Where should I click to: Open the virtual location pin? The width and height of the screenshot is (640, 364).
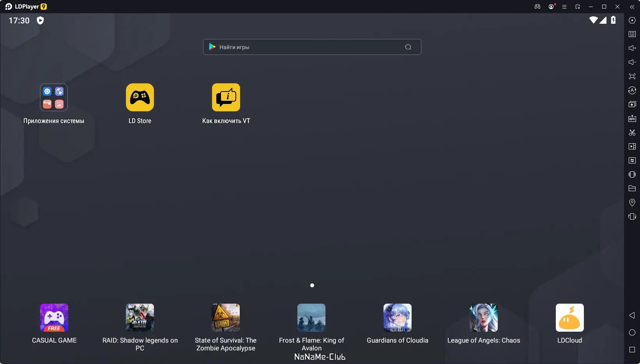click(x=632, y=202)
